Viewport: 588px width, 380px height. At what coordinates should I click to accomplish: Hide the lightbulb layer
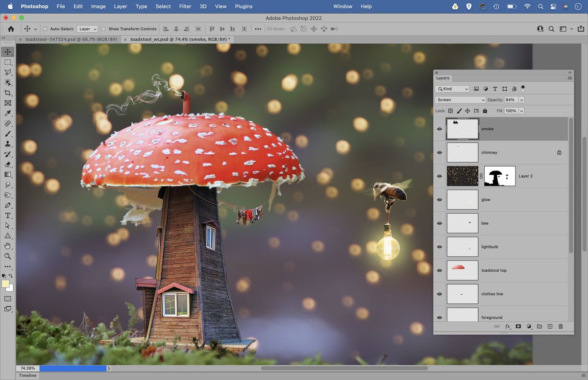tap(440, 247)
